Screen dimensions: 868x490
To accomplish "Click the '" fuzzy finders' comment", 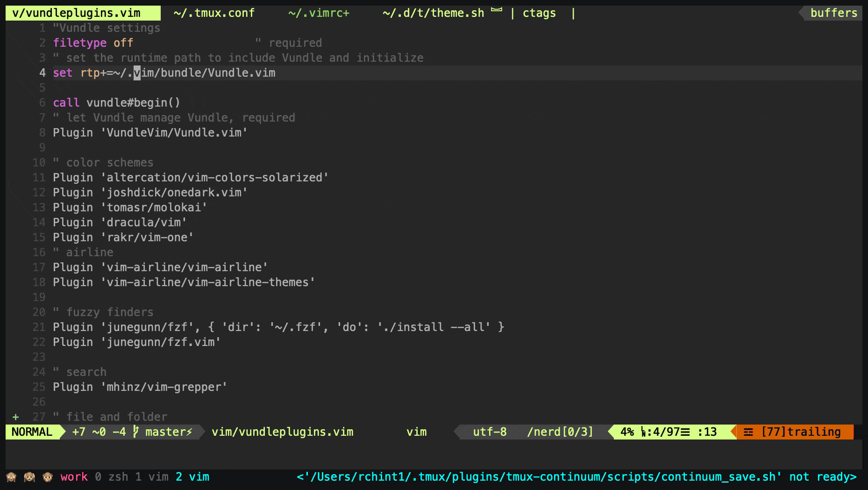I will (103, 312).
